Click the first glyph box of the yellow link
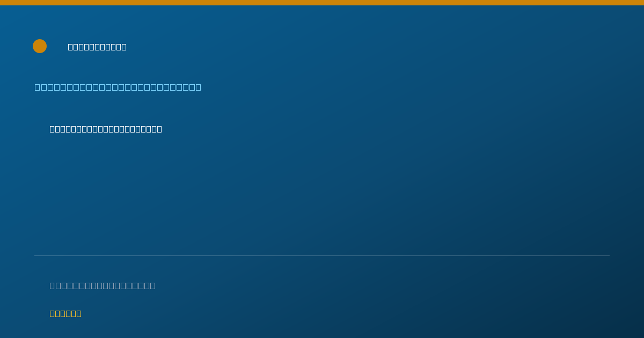This screenshot has height=338, width=644. point(52,313)
